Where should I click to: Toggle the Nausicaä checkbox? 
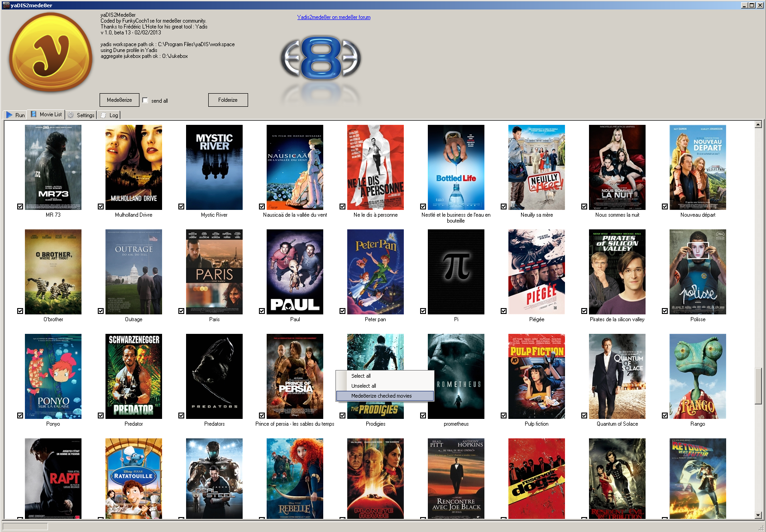(x=262, y=206)
